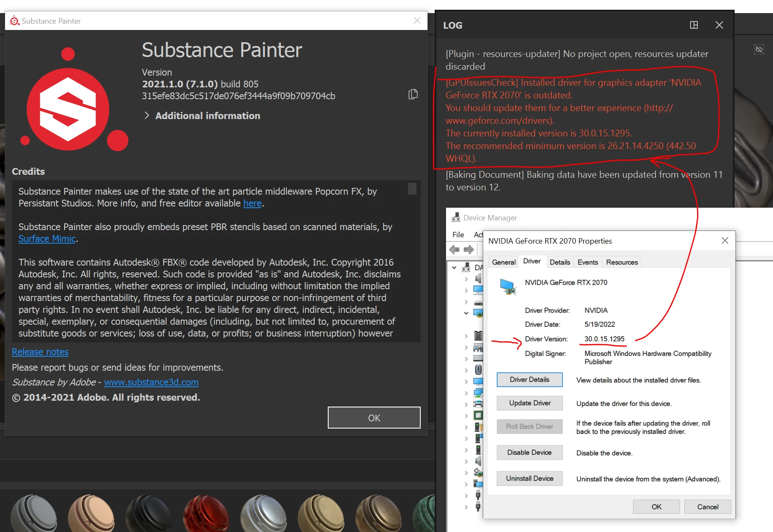Click the Credits text scrollbar thumb
This screenshot has height=532, width=773.
(412, 188)
